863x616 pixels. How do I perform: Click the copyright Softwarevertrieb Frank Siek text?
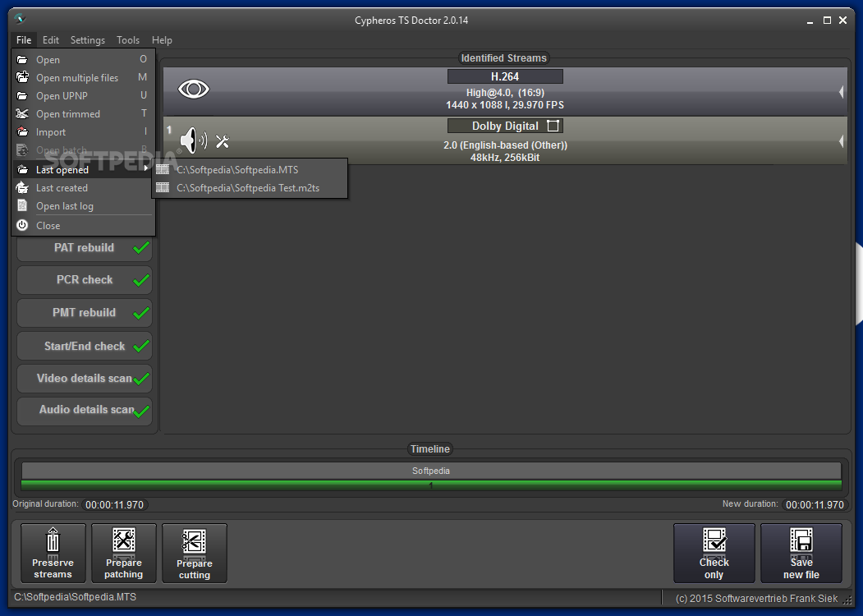[x=757, y=599]
